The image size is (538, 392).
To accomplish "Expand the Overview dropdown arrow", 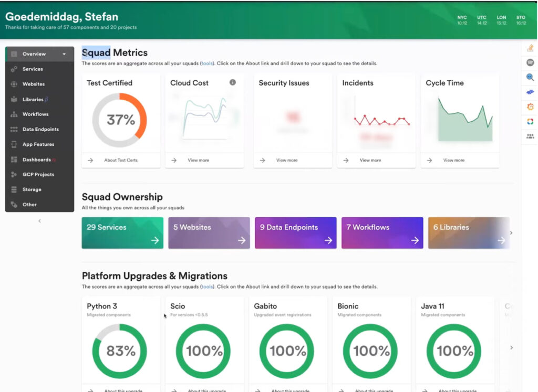I will tap(64, 54).
